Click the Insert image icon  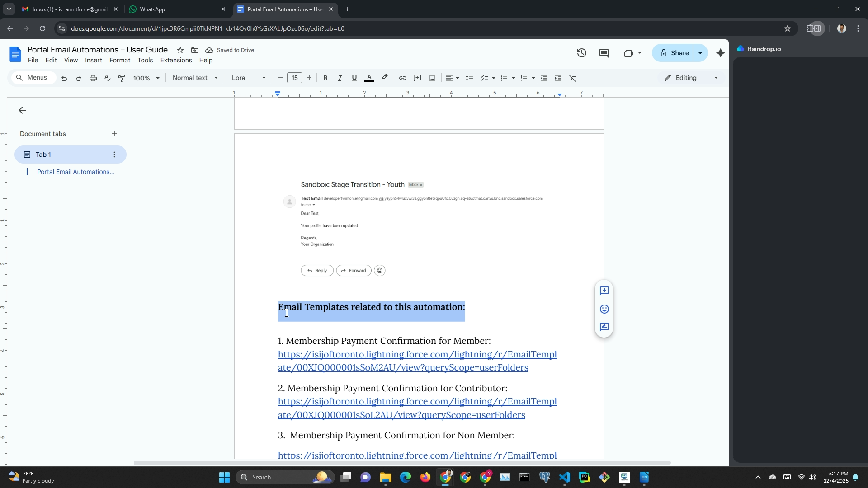pyautogui.click(x=432, y=78)
